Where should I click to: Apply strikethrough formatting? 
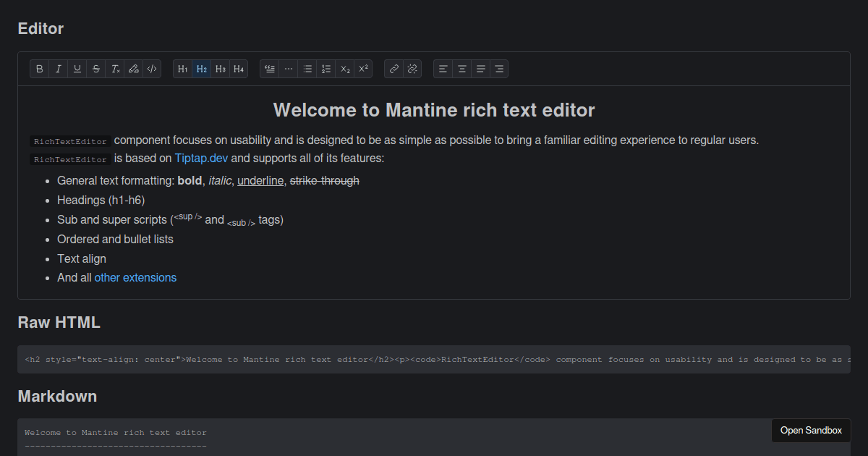coord(95,69)
